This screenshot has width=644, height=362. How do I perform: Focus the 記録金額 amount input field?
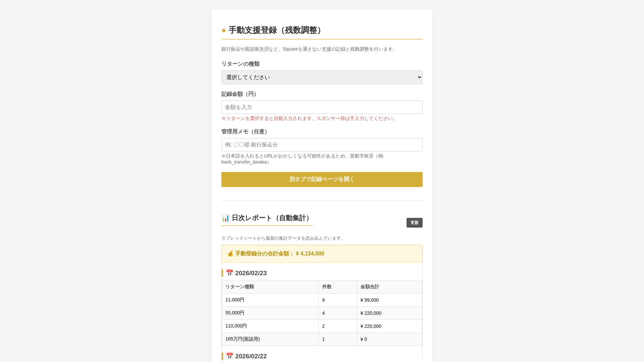click(322, 107)
